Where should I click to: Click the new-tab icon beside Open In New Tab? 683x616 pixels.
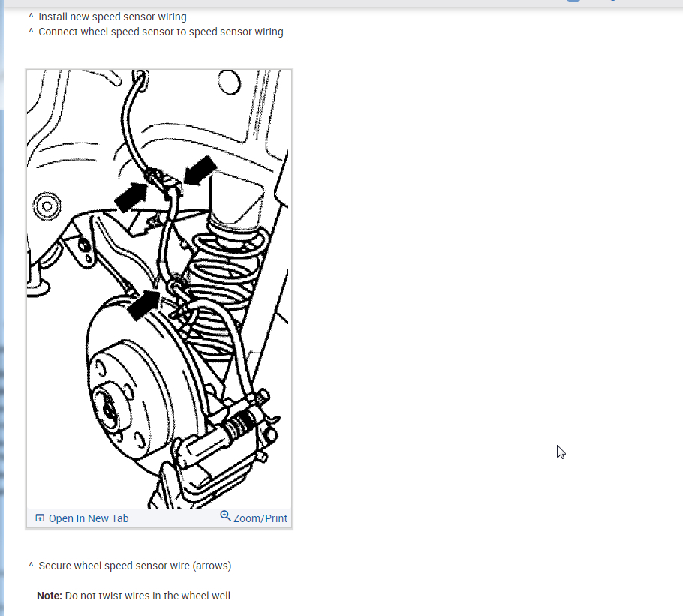(40, 518)
